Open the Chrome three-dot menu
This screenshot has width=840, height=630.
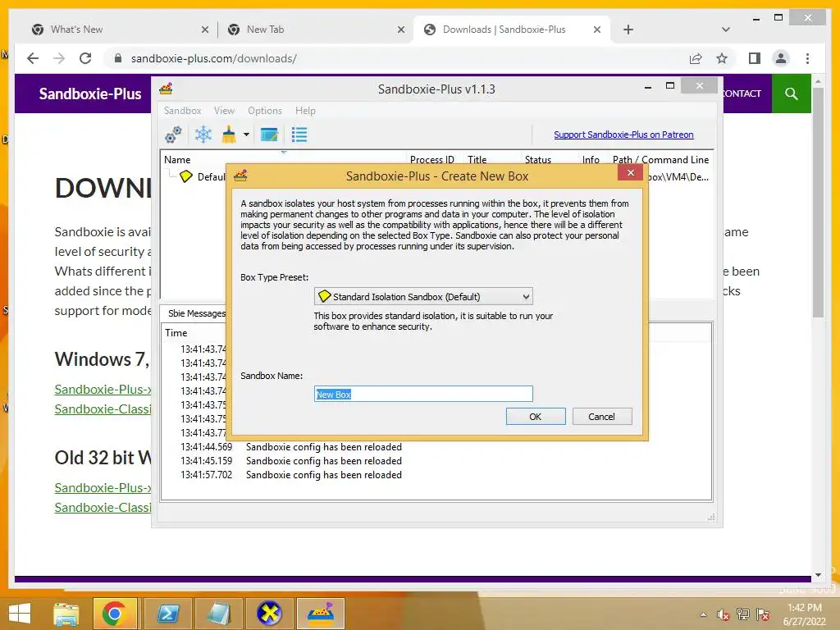pos(807,58)
